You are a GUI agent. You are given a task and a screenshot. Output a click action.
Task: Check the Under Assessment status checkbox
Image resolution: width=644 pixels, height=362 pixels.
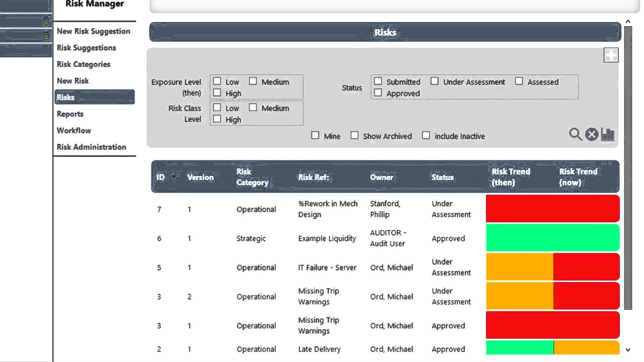pos(435,81)
